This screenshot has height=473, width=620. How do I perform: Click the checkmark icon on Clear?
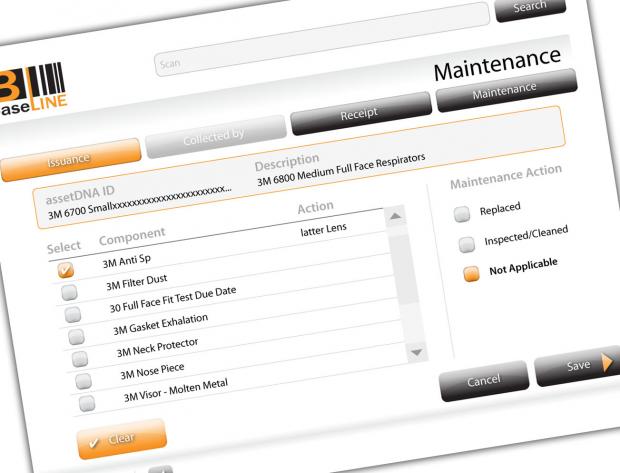coord(94,443)
